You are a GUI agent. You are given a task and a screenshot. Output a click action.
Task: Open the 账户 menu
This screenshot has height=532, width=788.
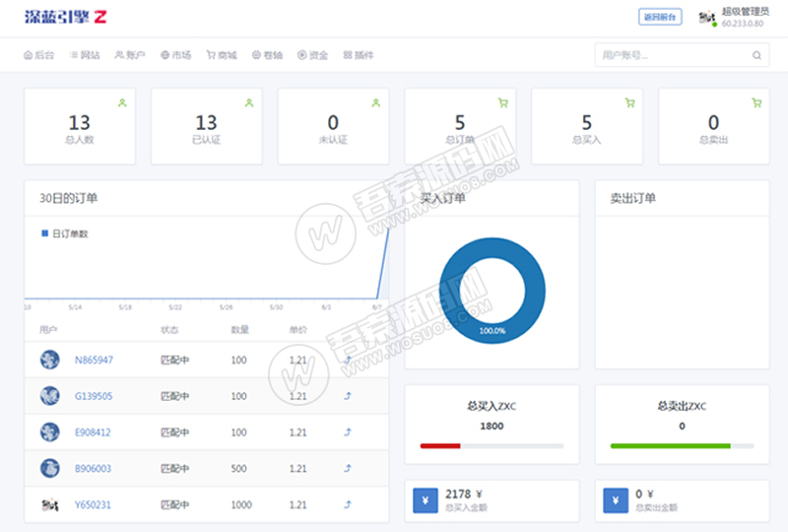[x=130, y=55]
